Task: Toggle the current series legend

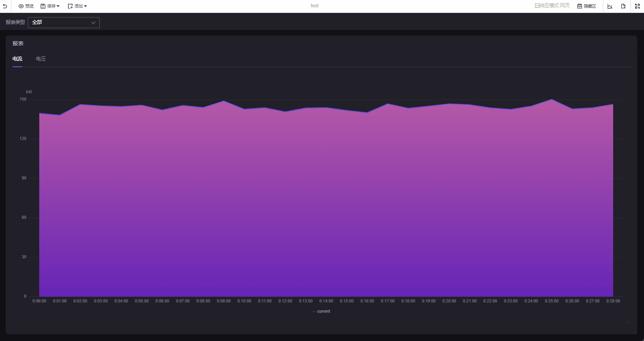Action: [x=322, y=311]
